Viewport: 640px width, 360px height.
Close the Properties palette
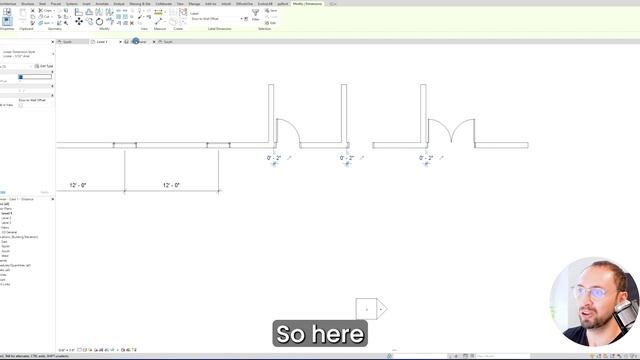coord(52,42)
